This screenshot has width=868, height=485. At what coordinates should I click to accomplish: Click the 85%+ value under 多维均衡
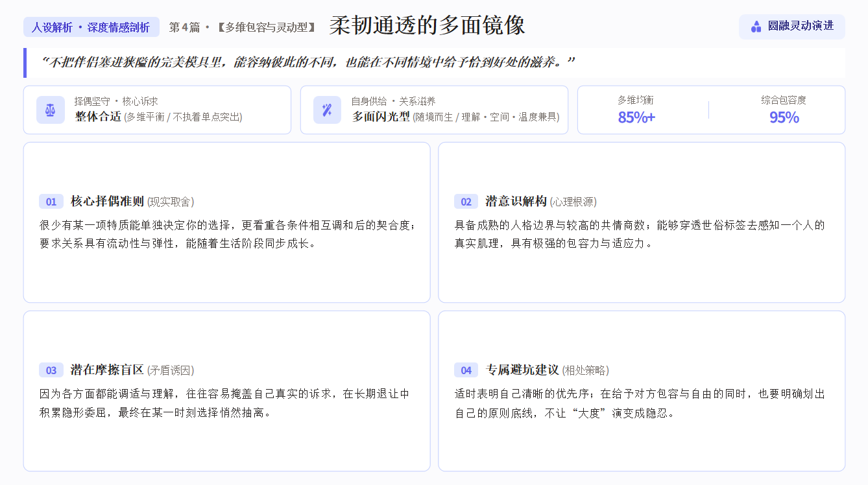click(636, 117)
